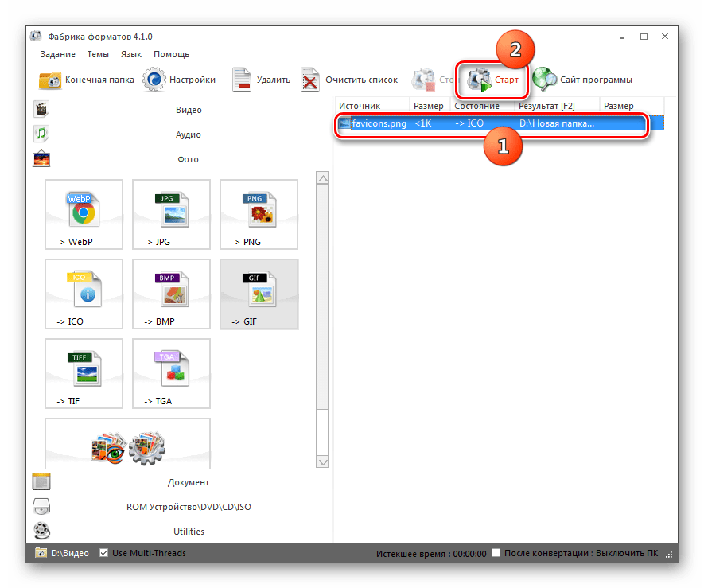Click the Фото picture icon
This screenshot has width=704, height=588.
41,158
